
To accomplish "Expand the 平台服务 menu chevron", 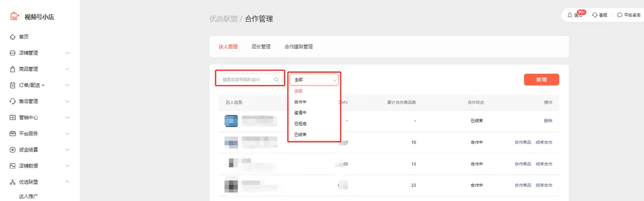I will click(x=67, y=133).
